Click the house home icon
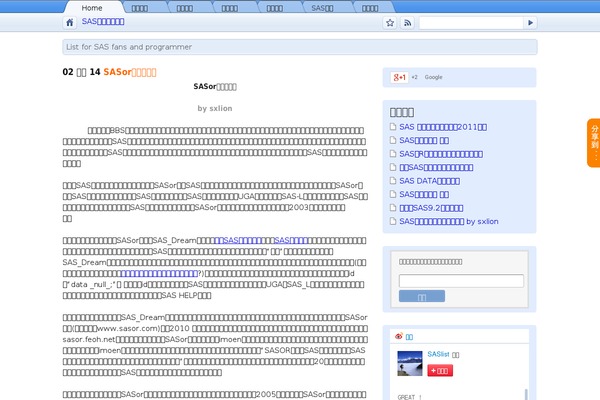Image resolution: width=600 pixels, height=400 pixels. (70, 23)
